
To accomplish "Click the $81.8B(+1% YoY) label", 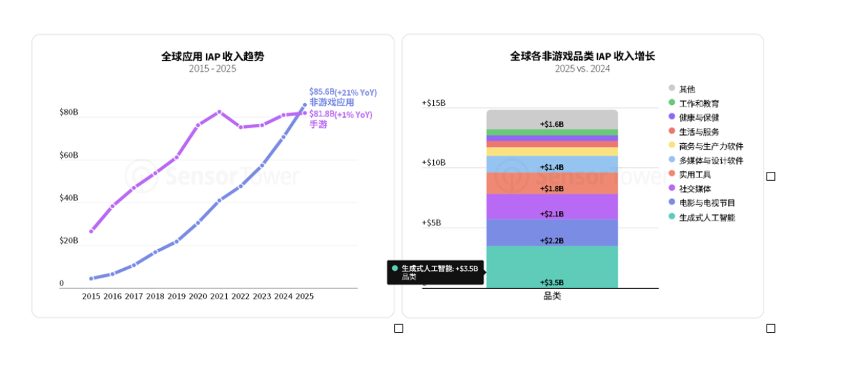I will click(341, 114).
